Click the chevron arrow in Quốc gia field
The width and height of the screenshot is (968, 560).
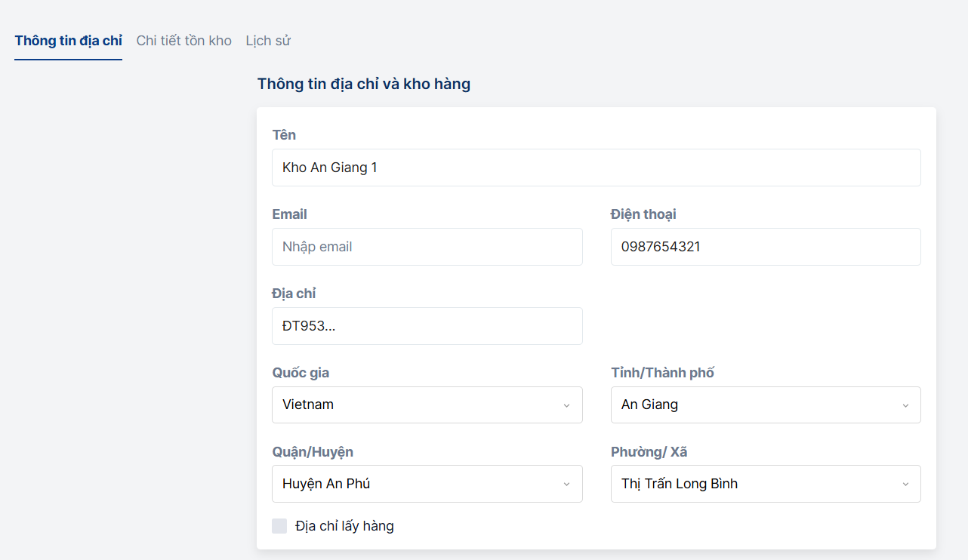point(566,405)
